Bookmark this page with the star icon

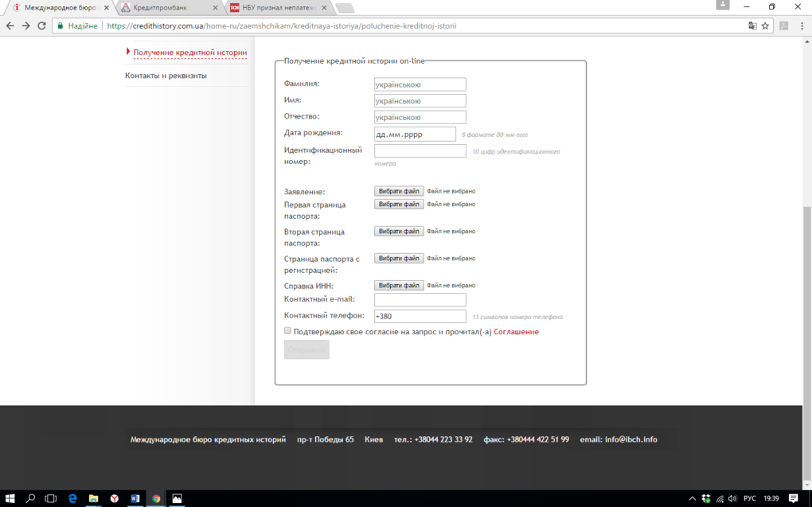coord(765,25)
